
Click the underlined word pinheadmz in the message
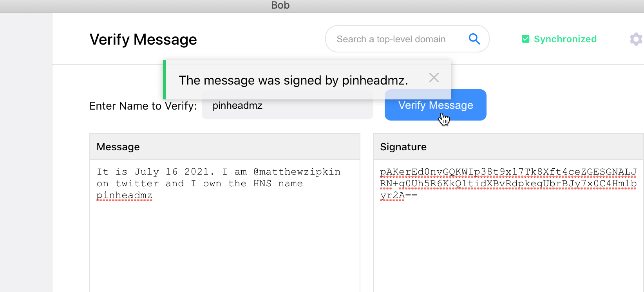[x=124, y=195]
